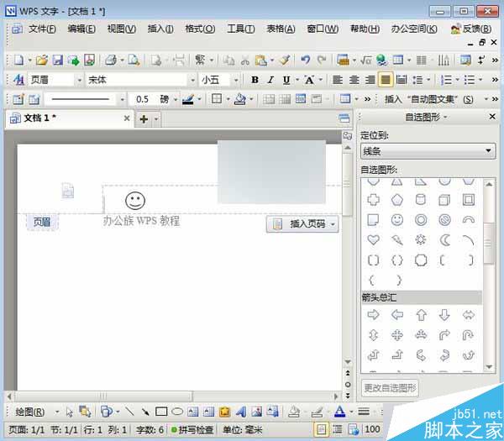Select the cross plus shape
This screenshot has height=441, width=504.
[x=373, y=200]
